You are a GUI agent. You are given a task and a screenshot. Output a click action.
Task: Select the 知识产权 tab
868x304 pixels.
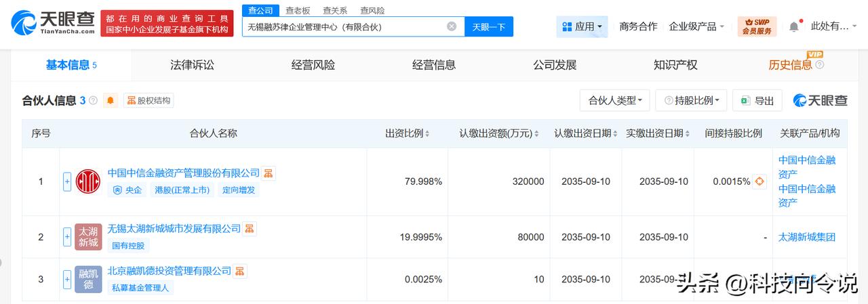pos(675,65)
